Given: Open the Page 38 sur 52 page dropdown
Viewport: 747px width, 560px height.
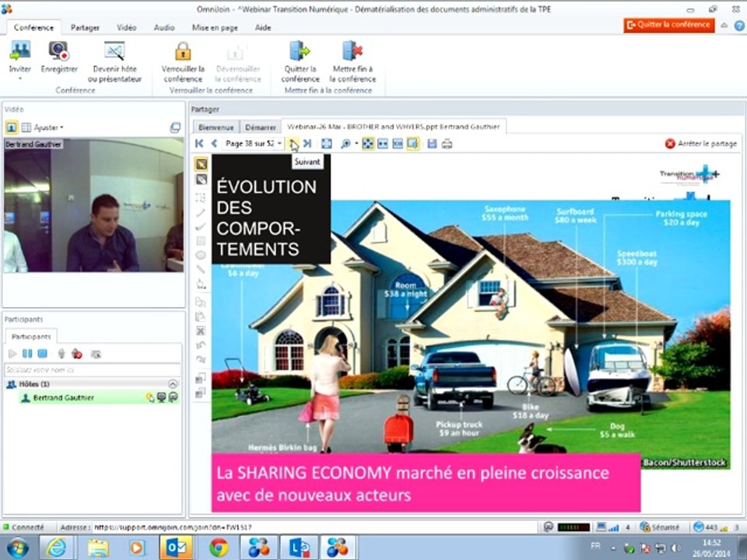Looking at the screenshot, I should click(x=279, y=143).
